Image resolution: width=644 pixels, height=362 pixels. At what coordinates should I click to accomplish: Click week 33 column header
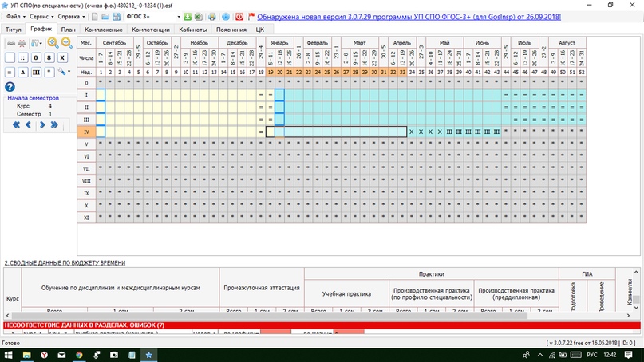[402, 72]
